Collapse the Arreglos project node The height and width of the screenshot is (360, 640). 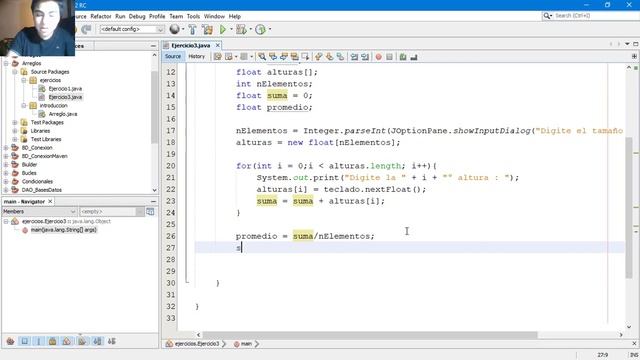pyautogui.click(x=6, y=63)
